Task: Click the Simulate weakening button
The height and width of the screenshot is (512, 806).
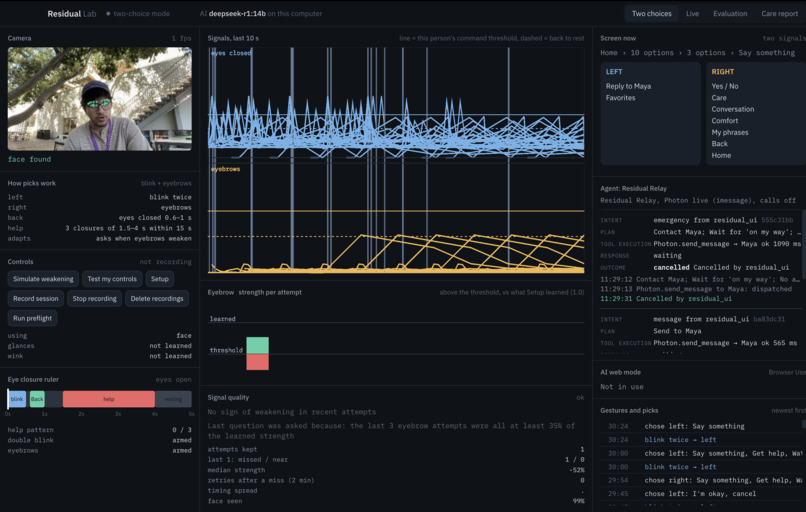Action: (43, 279)
